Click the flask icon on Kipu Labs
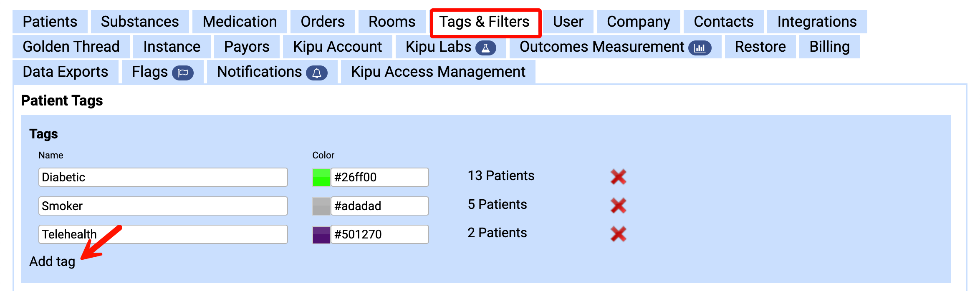This screenshot has width=980, height=291. pos(486,48)
